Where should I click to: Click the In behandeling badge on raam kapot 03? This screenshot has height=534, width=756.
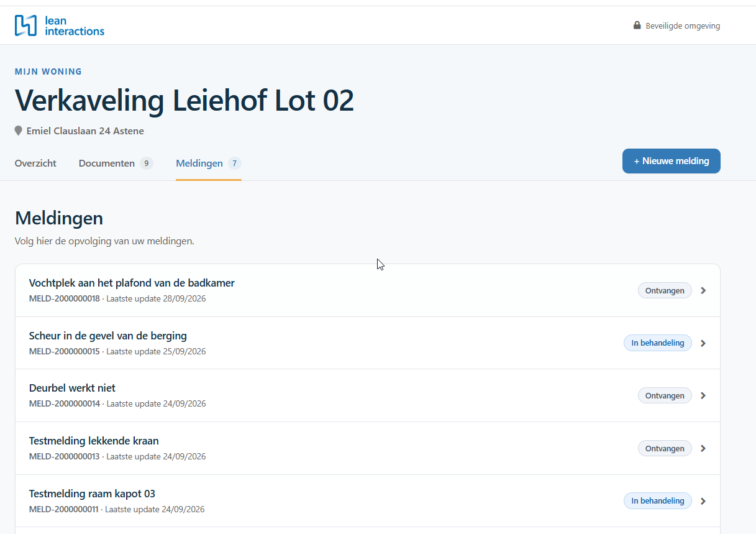[x=658, y=501]
